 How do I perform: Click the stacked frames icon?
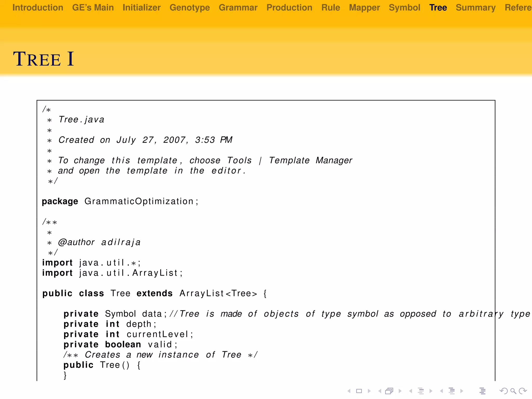click(x=389, y=391)
